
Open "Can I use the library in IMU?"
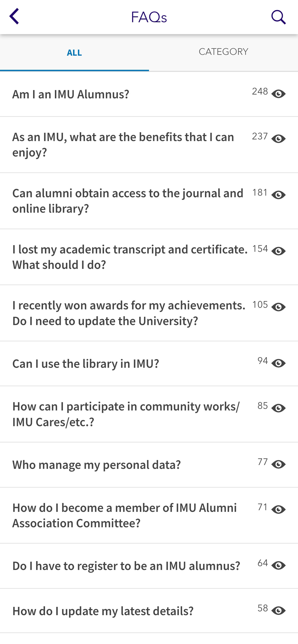click(149, 363)
